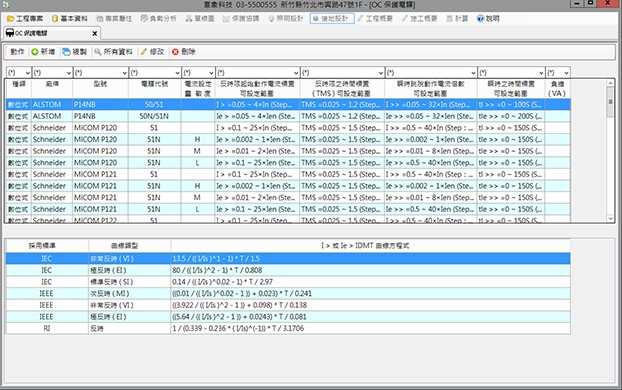Click the 負擔 (VA) column header

click(x=557, y=88)
